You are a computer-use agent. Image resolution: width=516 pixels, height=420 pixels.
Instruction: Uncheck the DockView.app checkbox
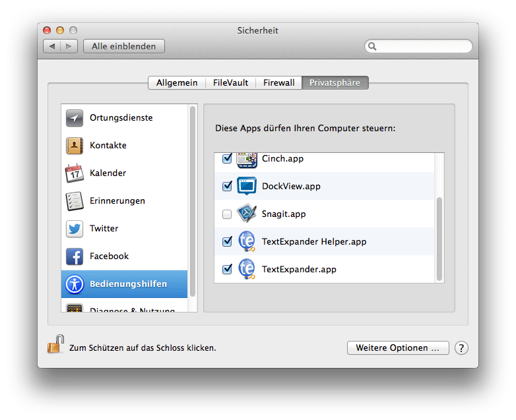coord(227,187)
